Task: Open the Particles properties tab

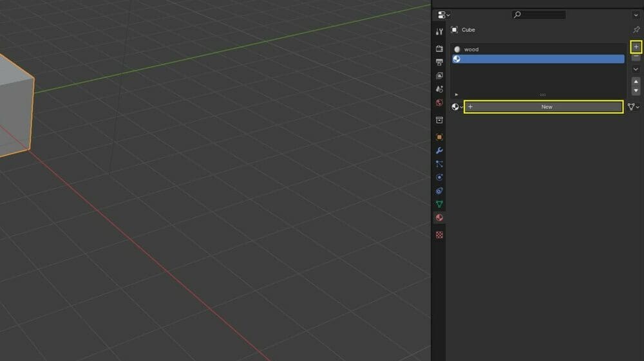Action: [439, 164]
